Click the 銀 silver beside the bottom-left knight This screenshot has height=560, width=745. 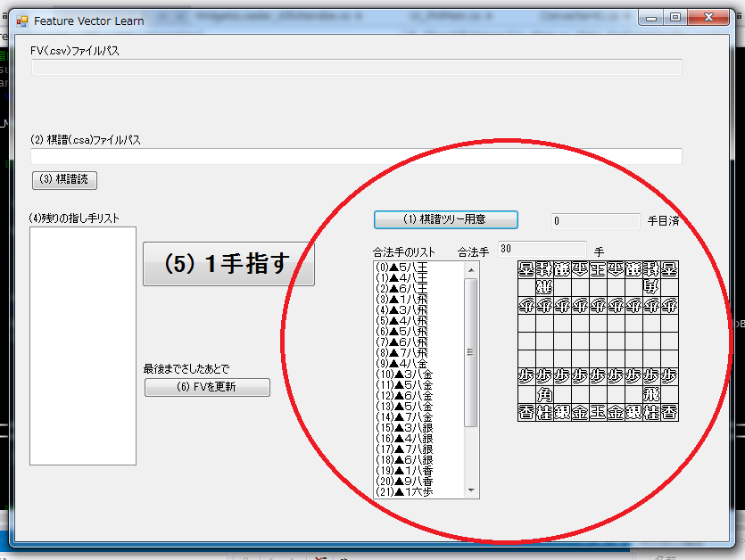point(562,412)
